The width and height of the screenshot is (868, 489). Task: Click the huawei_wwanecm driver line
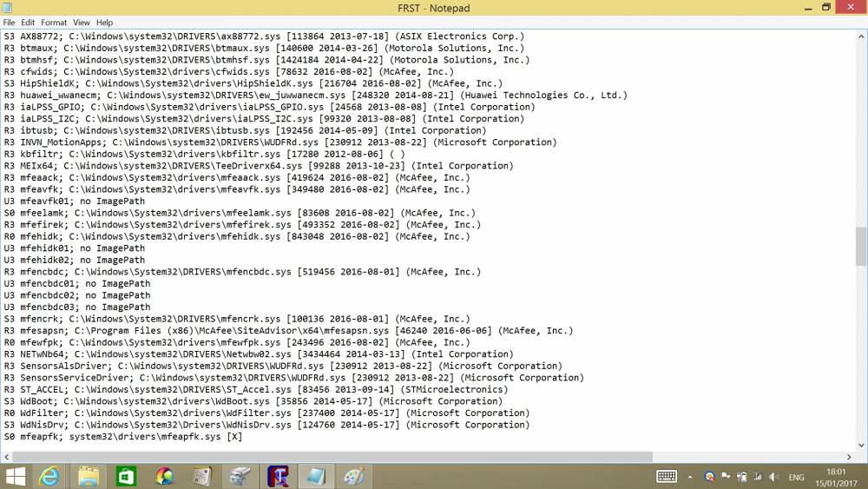tap(316, 96)
